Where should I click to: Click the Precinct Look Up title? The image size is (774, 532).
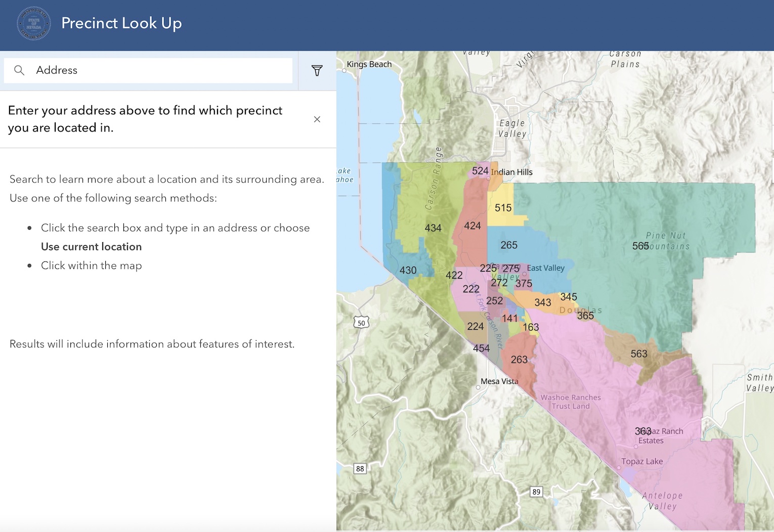(x=121, y=23)
